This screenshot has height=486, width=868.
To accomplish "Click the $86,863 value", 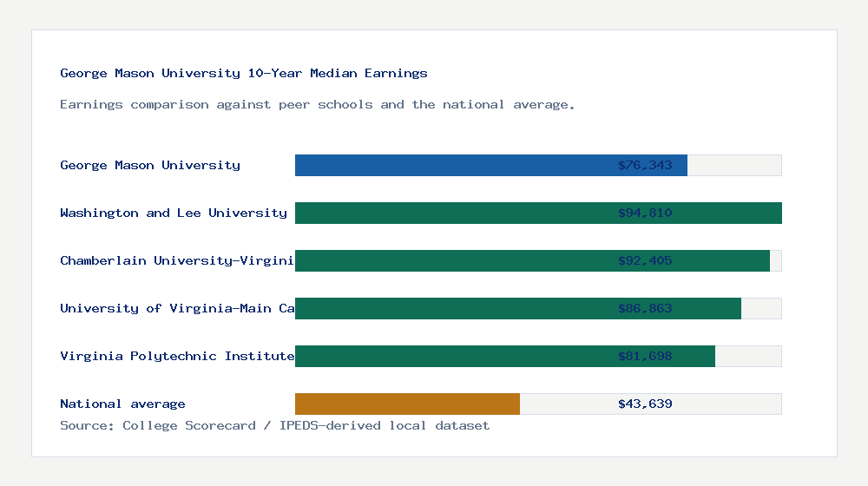I will [x=645, y=308].
